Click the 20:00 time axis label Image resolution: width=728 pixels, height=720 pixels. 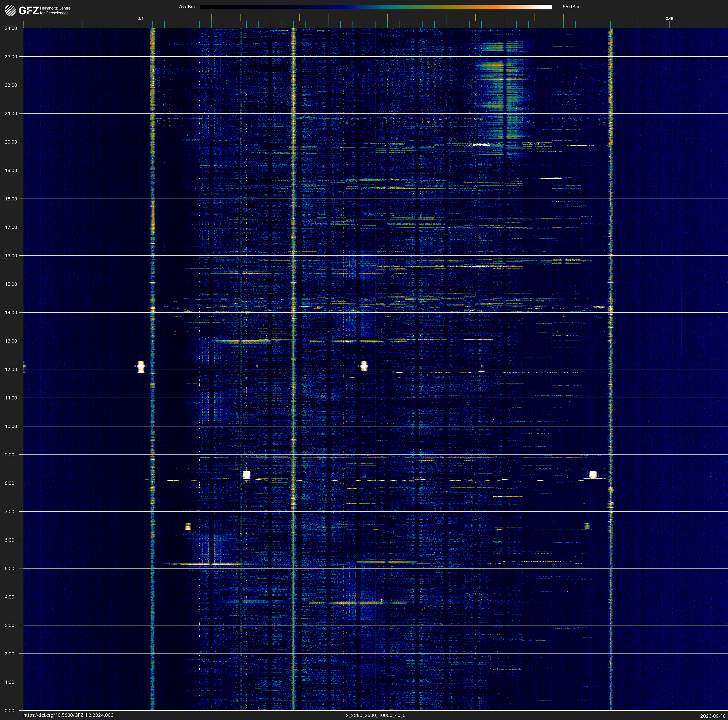point(11,142)
